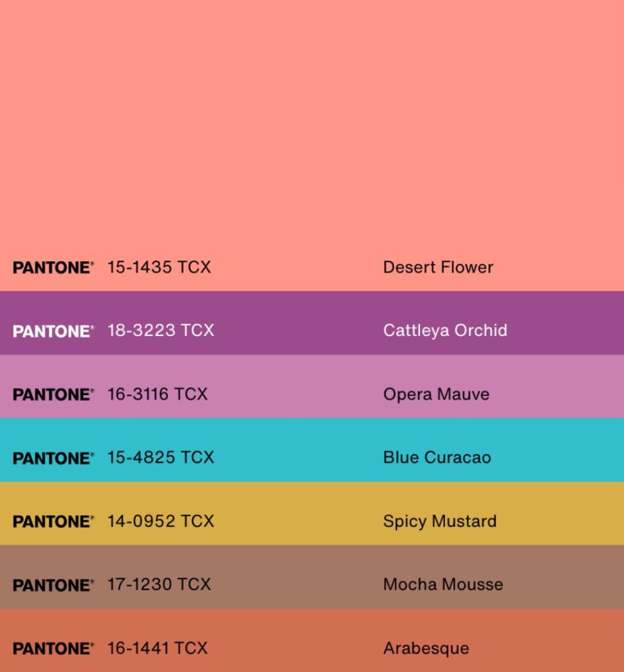Select code 15-1435 TCX
This screenshot has width=624, height=672.
click(x=159, y=267)
